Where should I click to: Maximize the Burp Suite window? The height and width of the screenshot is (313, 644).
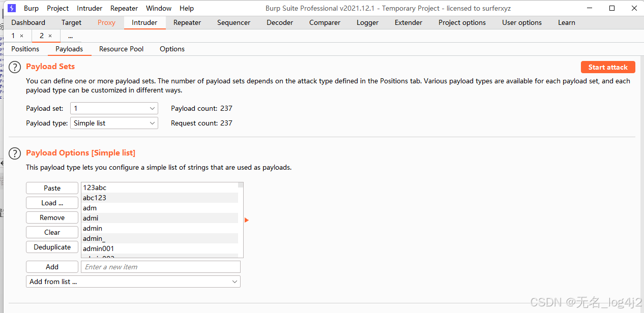(x=612, y=8)
